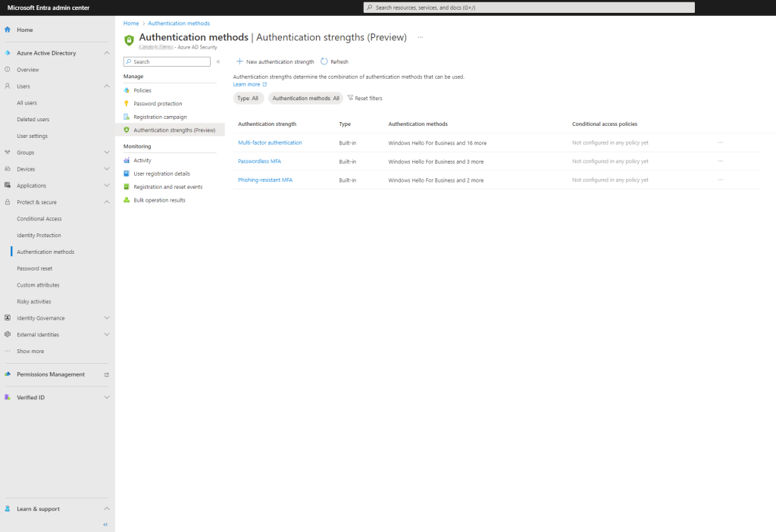Click inside the sidebar search box
The height and width of the screenshot is (532, 776).
(167, 61)
